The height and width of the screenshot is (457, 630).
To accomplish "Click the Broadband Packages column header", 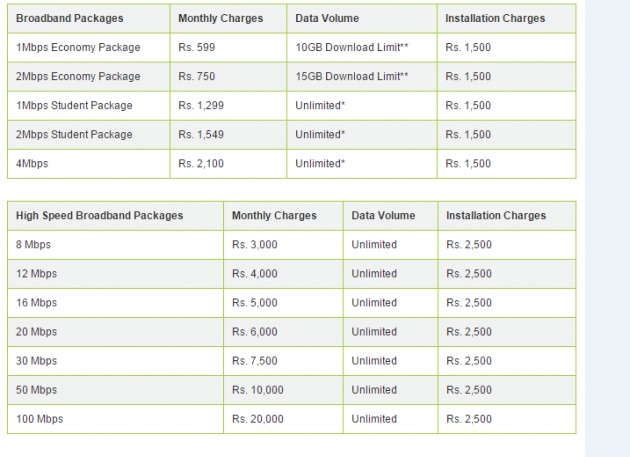I will click(70, 18).
